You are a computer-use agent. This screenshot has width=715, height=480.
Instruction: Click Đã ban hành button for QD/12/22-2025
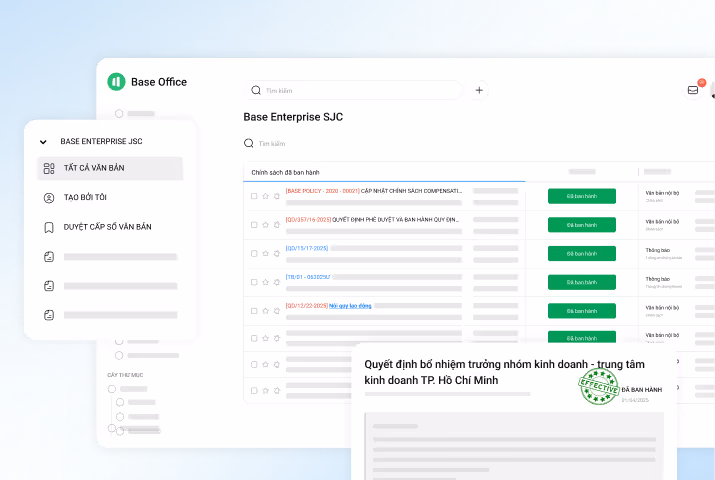click(x=582, y=311)
